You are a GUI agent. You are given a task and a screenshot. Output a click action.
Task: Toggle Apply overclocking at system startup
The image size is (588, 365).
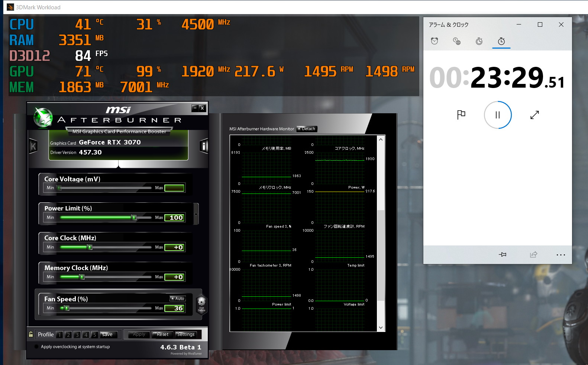pyautogui.click(x=36, y=347)
